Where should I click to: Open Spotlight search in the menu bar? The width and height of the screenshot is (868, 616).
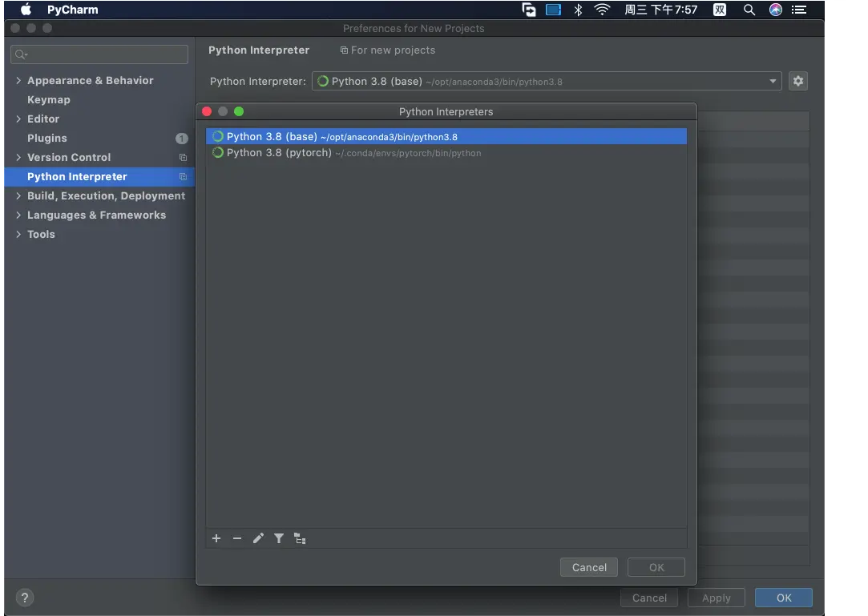pyautogui.click(x=749, y=10)
